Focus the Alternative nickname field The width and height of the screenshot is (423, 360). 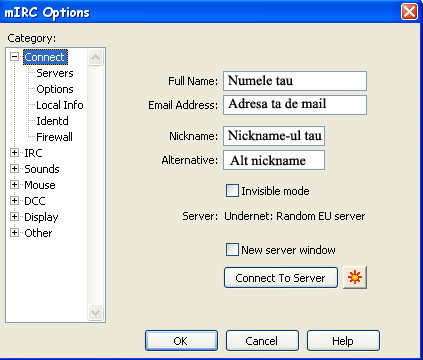coord(274,160)
